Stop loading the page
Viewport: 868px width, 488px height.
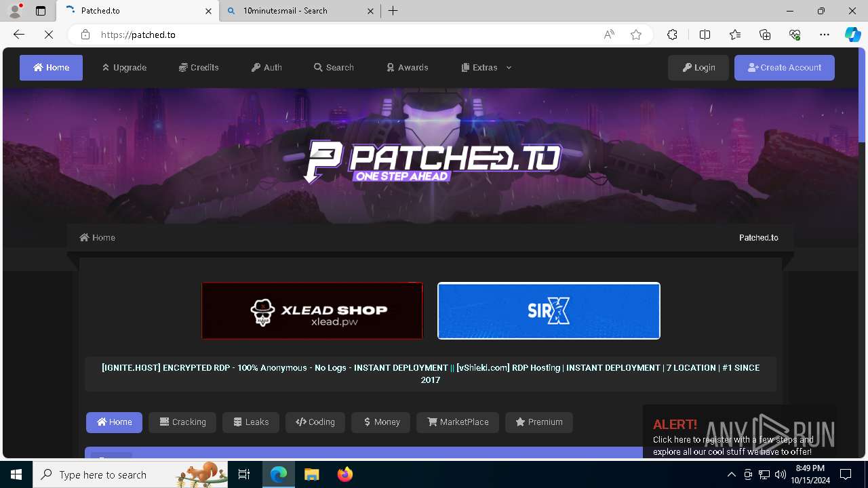[x=49, y=35]
